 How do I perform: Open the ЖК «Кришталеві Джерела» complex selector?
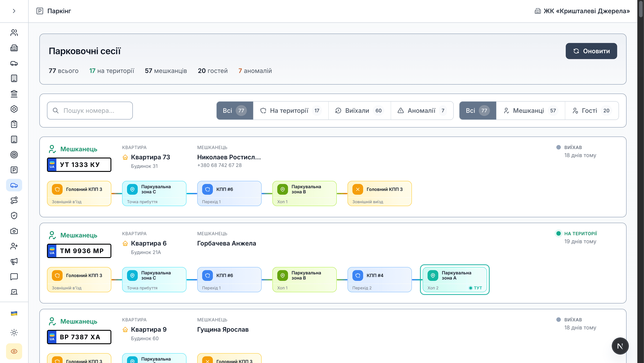point(582,11)
